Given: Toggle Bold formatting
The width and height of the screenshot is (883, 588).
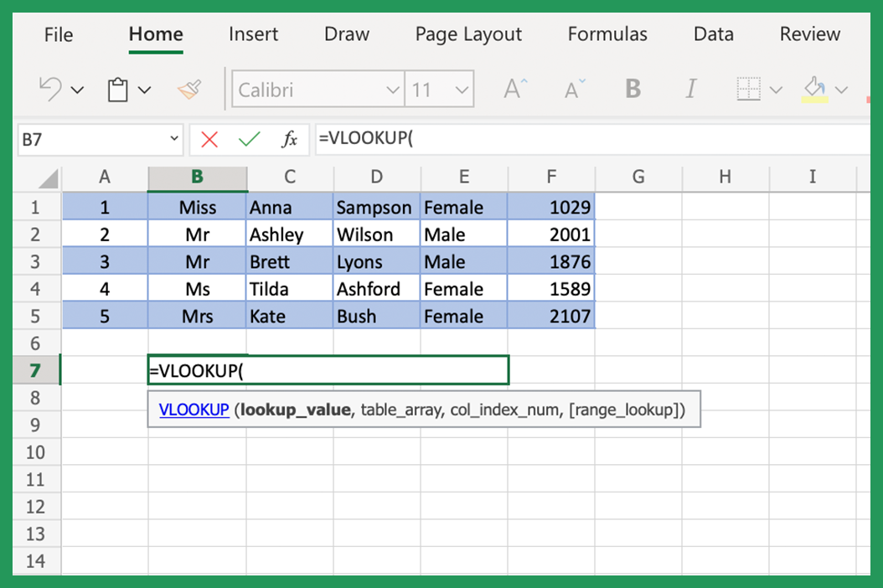Looking at the screenshot, I should point(633,89).
